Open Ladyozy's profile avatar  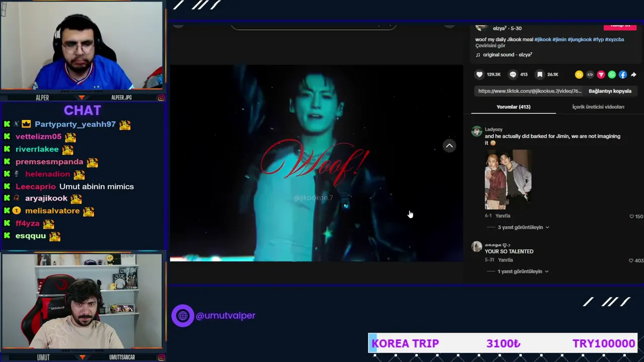coord(476,132)
